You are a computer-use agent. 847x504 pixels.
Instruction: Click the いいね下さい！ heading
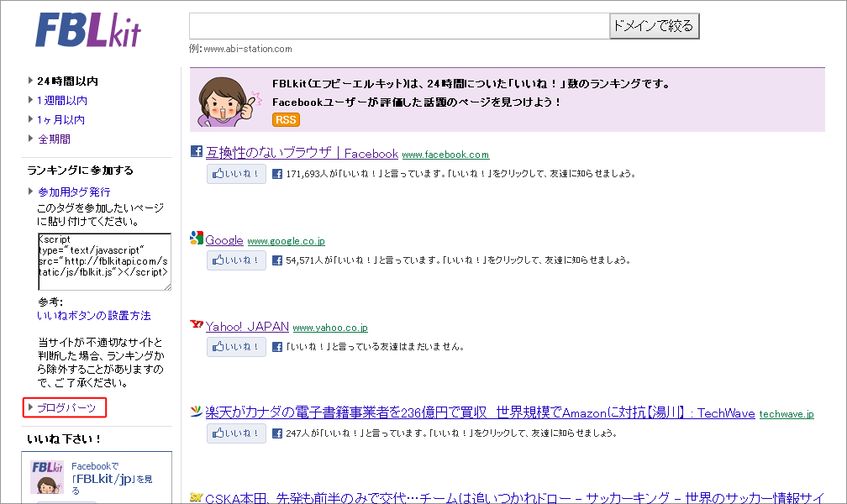click(x=64, y=438)
